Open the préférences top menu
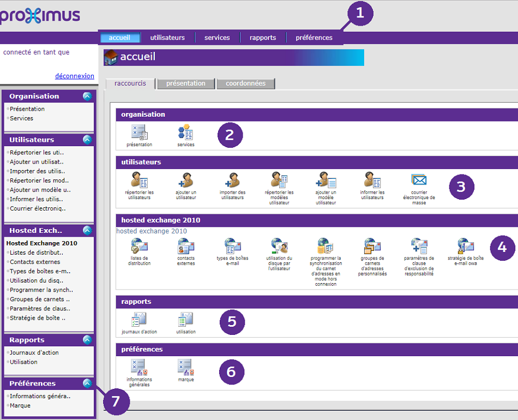The width and height of the screenshot is (518, 420). pos(314,38)
